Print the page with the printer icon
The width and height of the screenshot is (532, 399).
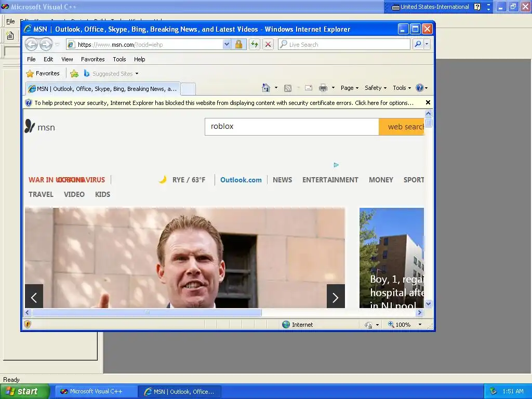click(323, 88)
